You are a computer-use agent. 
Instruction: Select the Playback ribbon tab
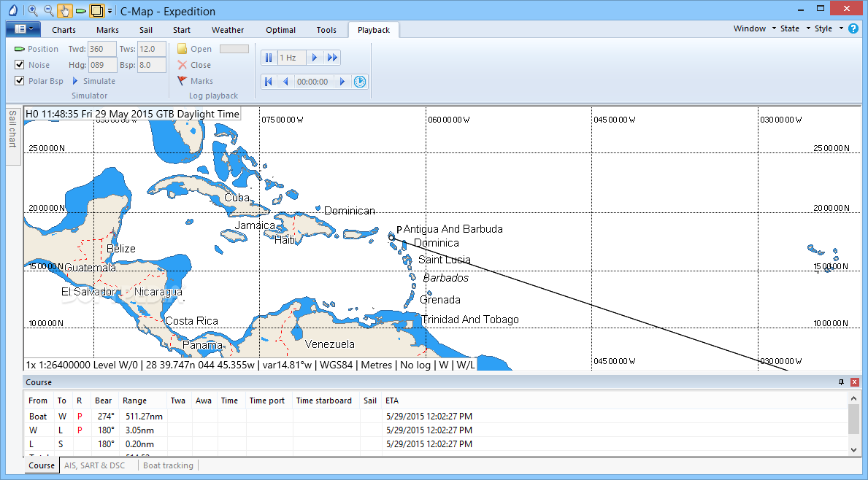coord(374,30)
